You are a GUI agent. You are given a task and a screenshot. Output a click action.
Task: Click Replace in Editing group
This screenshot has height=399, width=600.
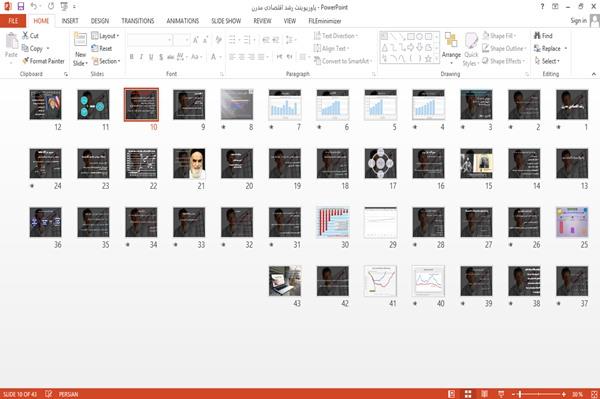pyautogui.click(x=550, y=48)
